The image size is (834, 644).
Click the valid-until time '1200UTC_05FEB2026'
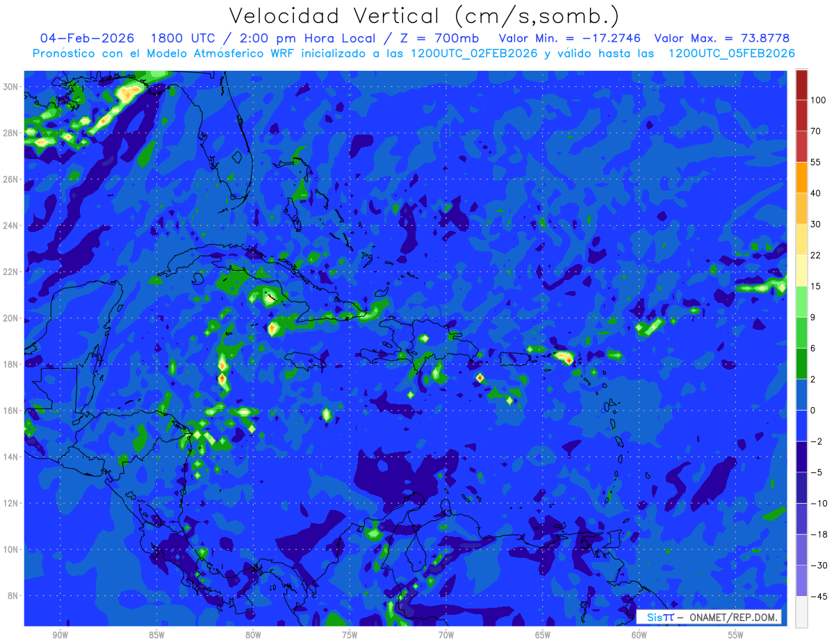(x=731, y=53)
